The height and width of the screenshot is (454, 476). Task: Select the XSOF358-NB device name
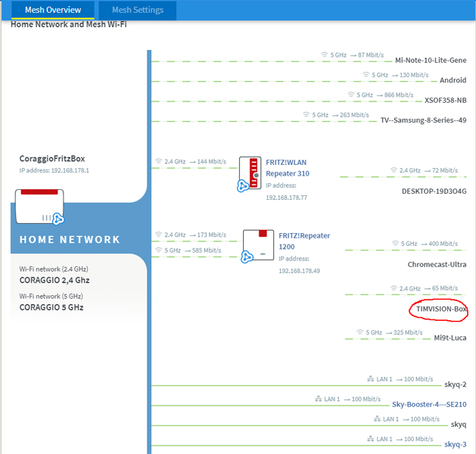tap(445, 100)
